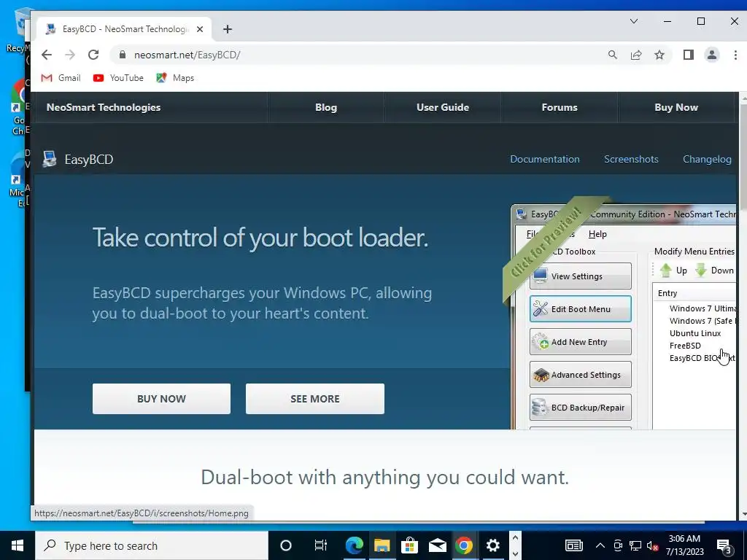Image resolution: width=747 pixels, height=560 pixels.
Task: Reload the current page
Action: click(x=93, y=55)
